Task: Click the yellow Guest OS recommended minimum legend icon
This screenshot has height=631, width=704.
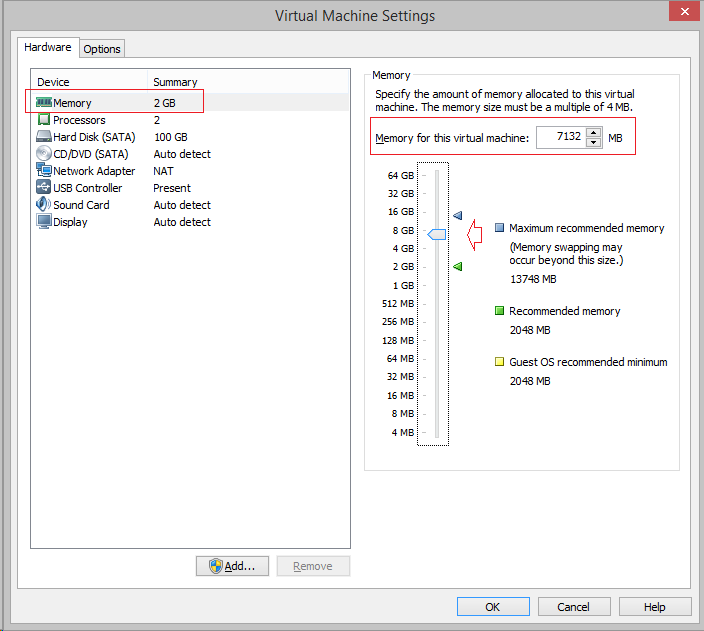Action: 499,362
